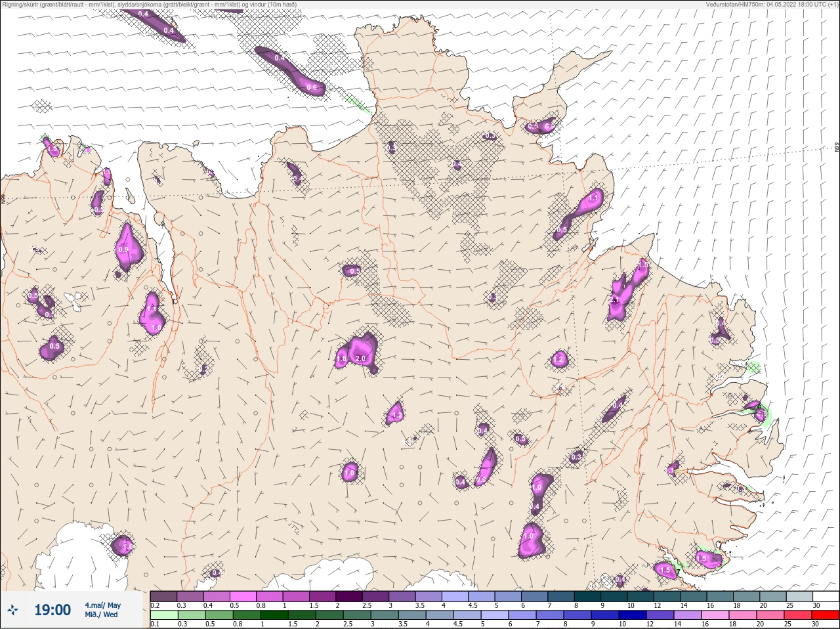Select the 19:00 forecast time display
This screenshot has width=840, height=629.
52,610
